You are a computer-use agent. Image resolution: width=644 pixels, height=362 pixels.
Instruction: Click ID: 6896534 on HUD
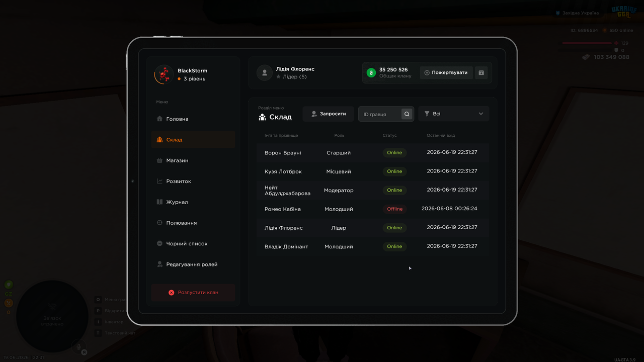pos(584,30)
